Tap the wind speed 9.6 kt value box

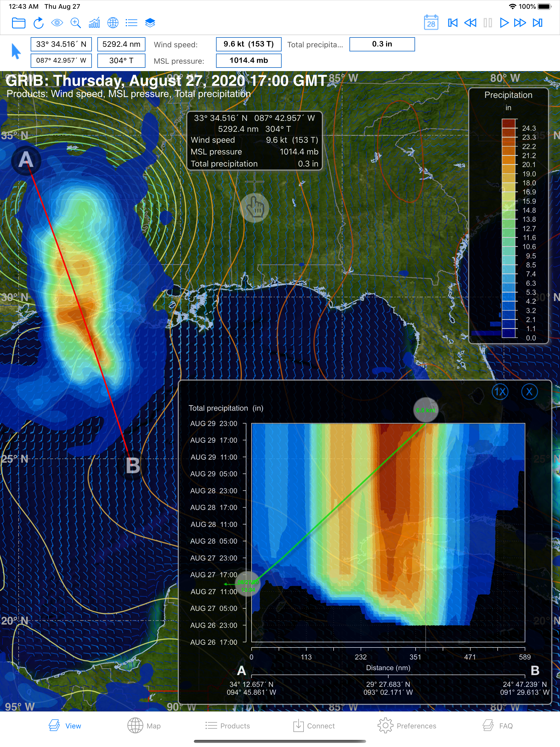pos(249,44)
